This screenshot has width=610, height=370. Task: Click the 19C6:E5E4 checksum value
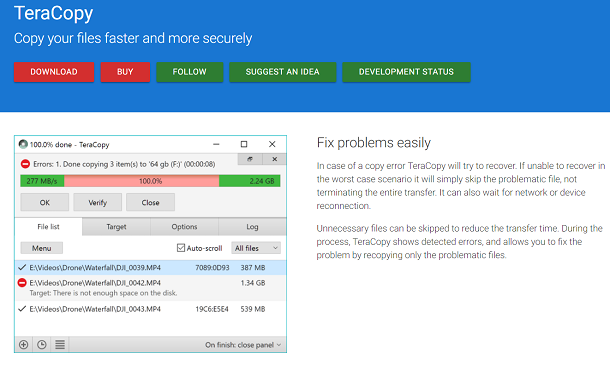[x=212, y=309]
